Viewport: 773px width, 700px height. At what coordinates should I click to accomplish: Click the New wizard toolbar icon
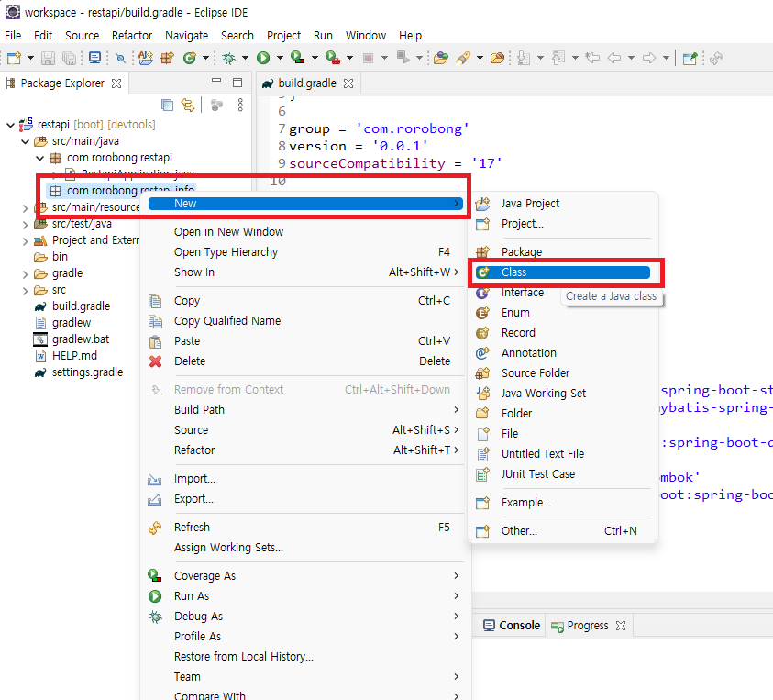pos(15,58)
